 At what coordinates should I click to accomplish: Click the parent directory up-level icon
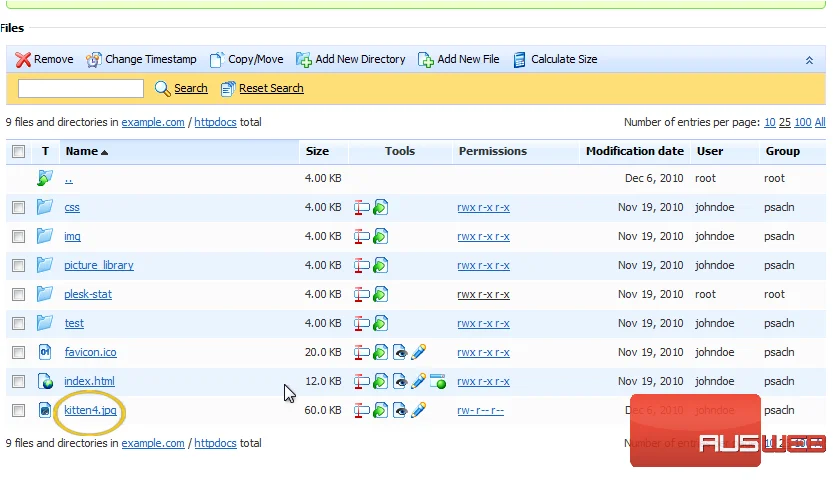point(45,178)
